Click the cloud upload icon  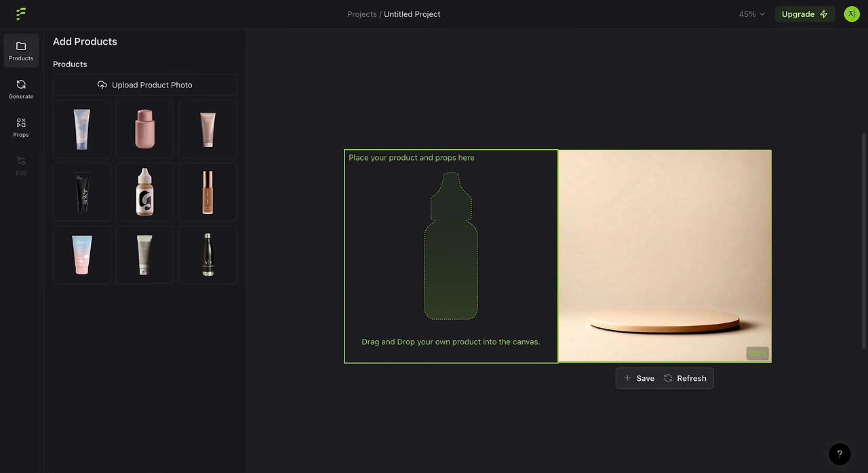pyautogui.click(x=102, y=85)
